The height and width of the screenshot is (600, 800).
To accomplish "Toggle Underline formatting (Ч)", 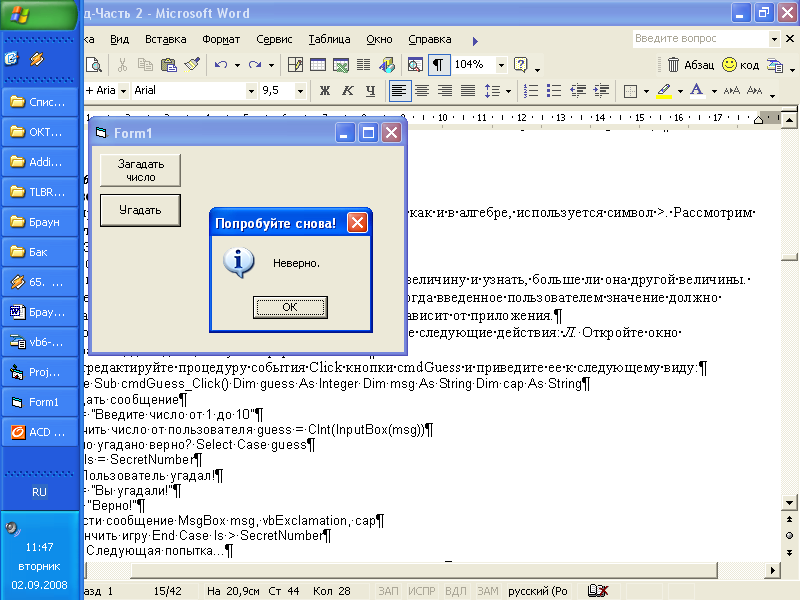I will (370, 91).
